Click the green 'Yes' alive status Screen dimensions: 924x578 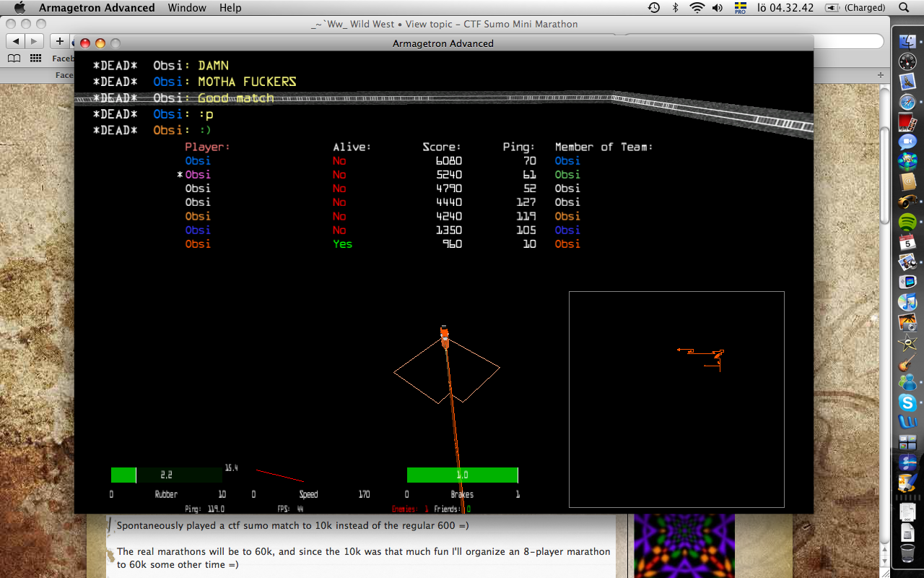[x=343, y=244]
